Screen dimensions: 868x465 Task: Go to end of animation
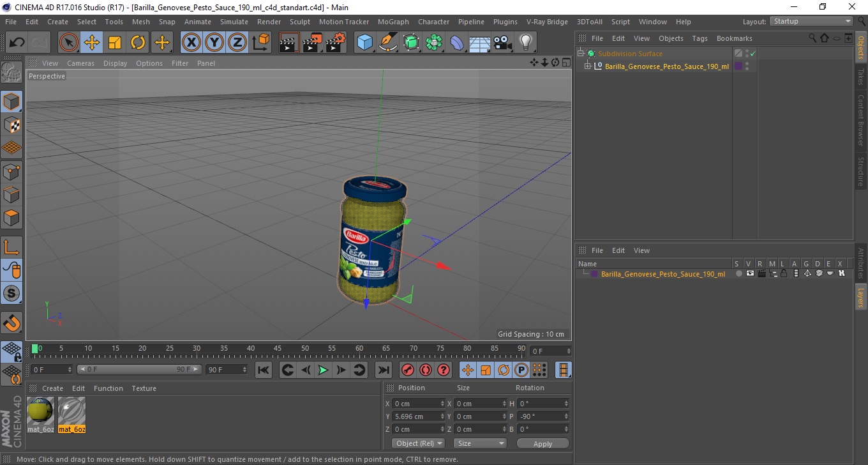pos(383,370)
